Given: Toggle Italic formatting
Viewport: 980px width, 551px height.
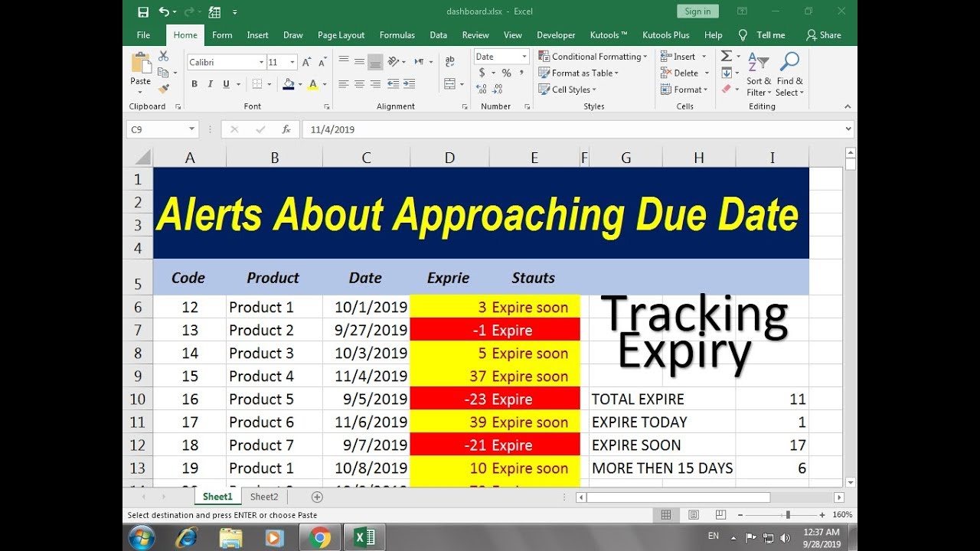Looking at the screenshot, I should (211, 84).
